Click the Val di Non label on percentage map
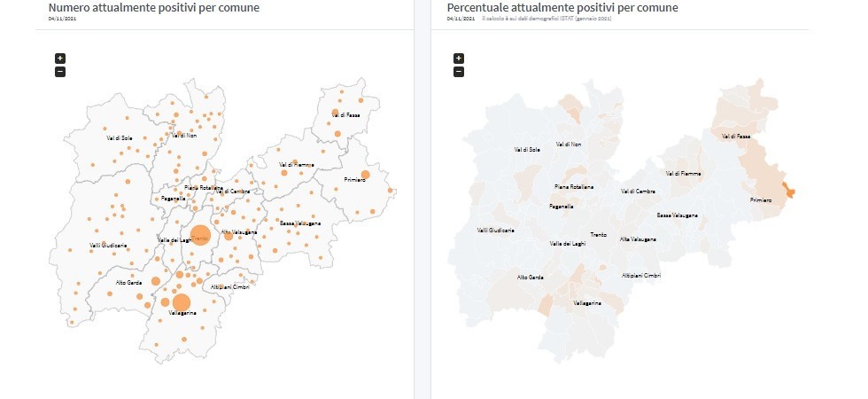This screenshot has height=399, width=868. [569, 144]
